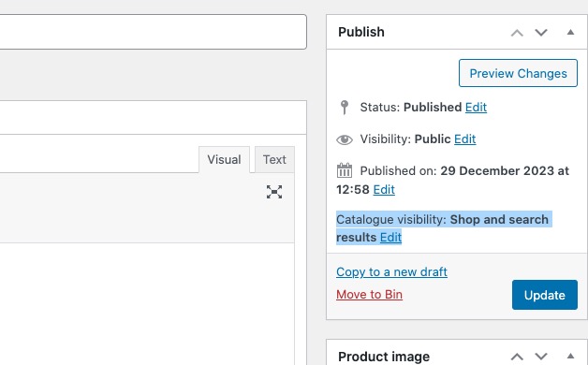Viewport: 588px width, 365px height.
Task: Move Product image panel down
Action: [x=541, y=357]
